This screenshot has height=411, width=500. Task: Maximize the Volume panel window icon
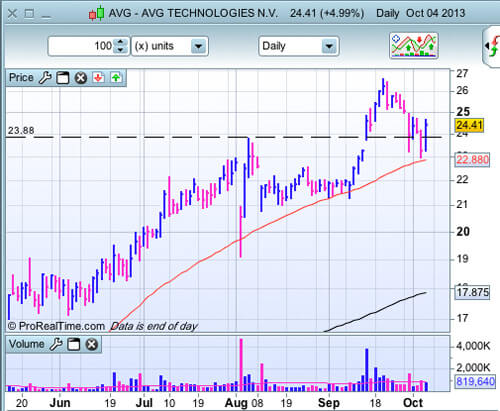[73, 344]
